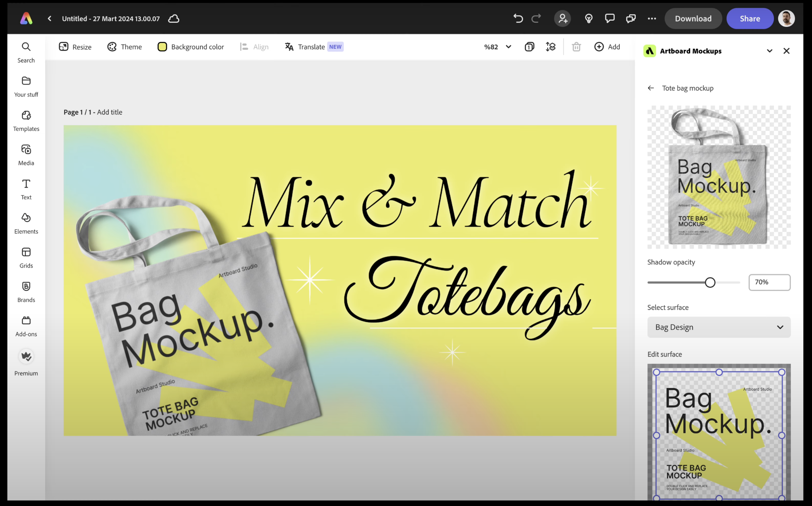Undo the last action
This screenshot has width=812, height=506.
pyautogui.click(x=518, y=19)
